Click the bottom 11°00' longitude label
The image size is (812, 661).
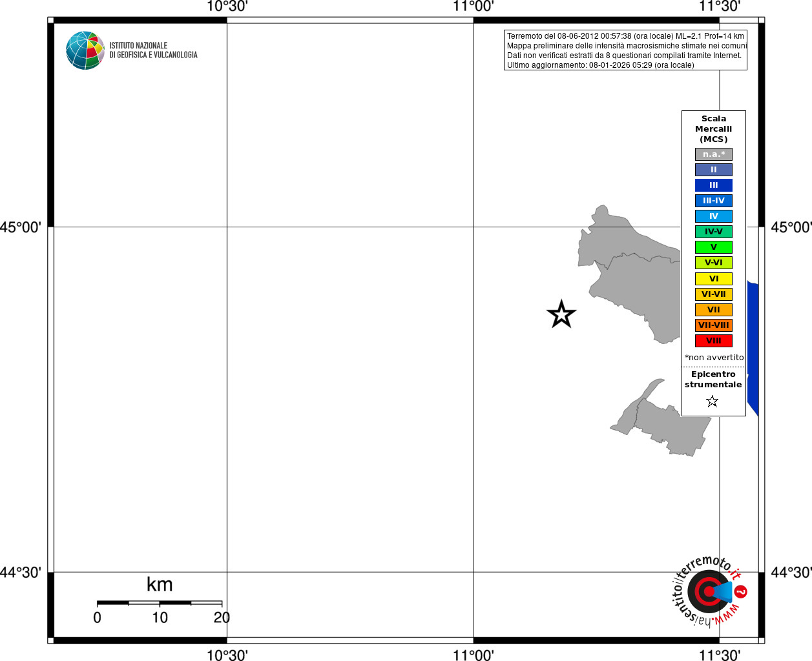click(x=474, y=655)
